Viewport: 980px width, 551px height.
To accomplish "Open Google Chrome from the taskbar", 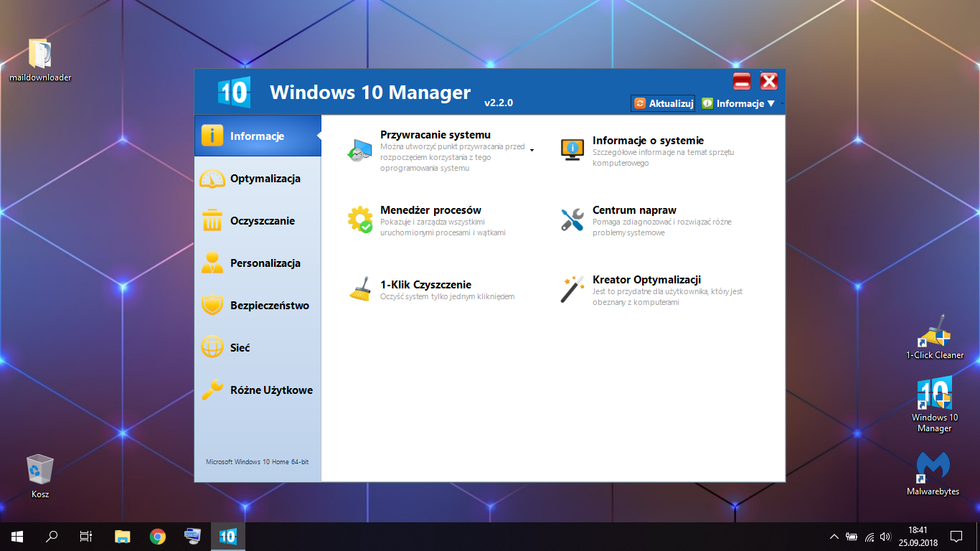I will (x=158, y=536).
